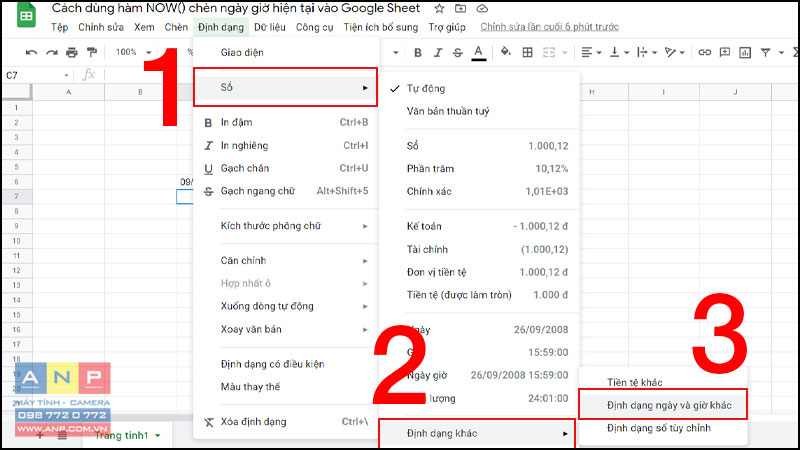Choose Tiền tệ khác option
This screenshot has width=800, height=450.
click(x=663, y=383)
